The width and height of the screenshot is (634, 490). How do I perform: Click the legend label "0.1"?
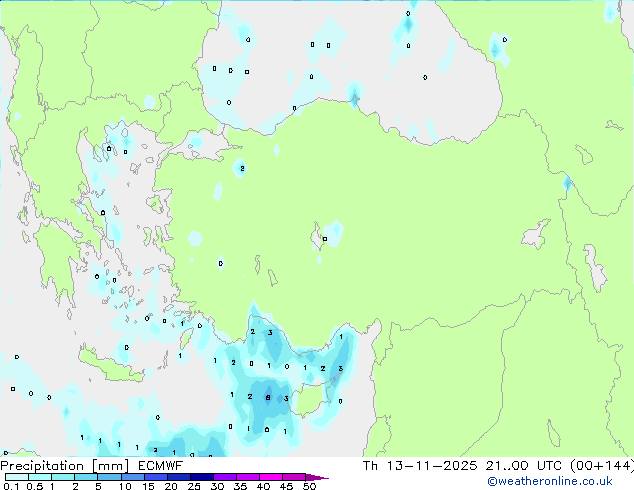pos(11,486)
